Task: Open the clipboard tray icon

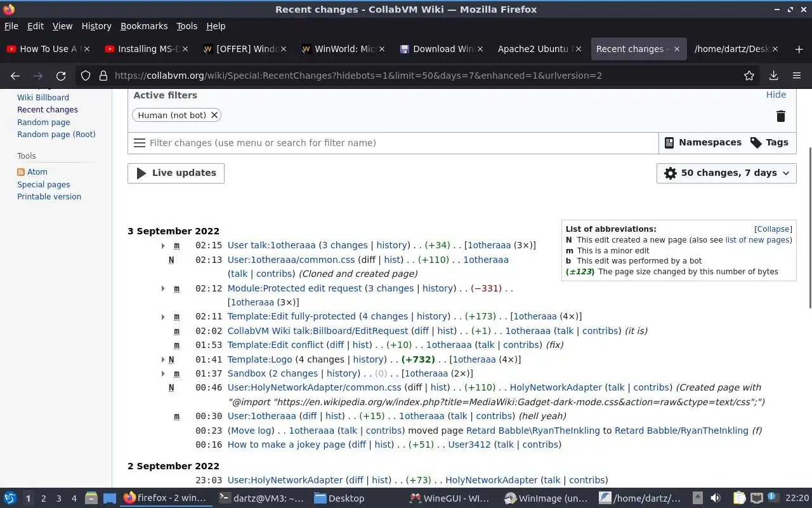Action: coord(739,498)
